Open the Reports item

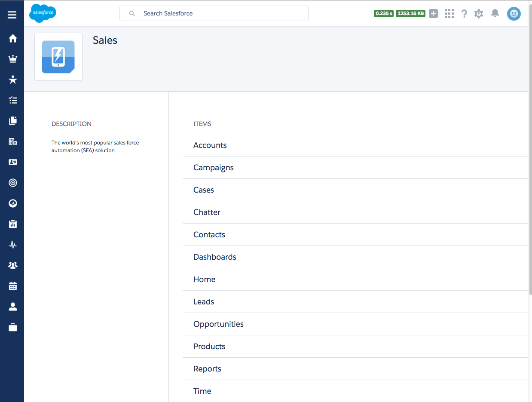pos(355,369)
